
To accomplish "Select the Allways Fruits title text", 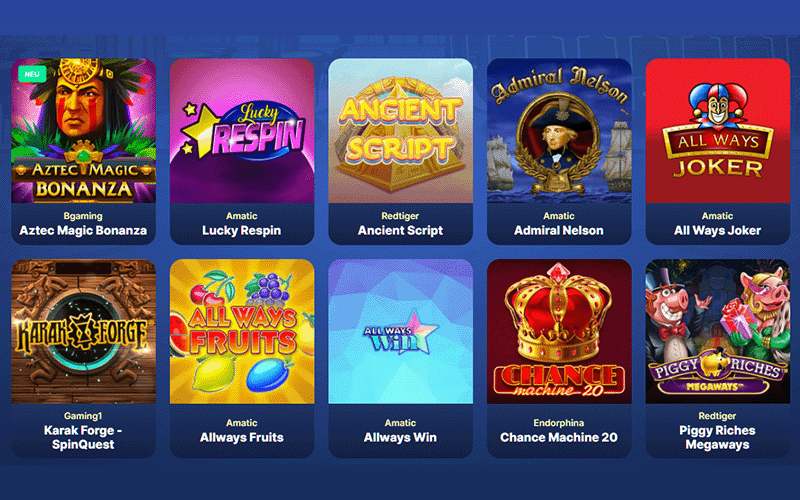I will click(242, 438).
